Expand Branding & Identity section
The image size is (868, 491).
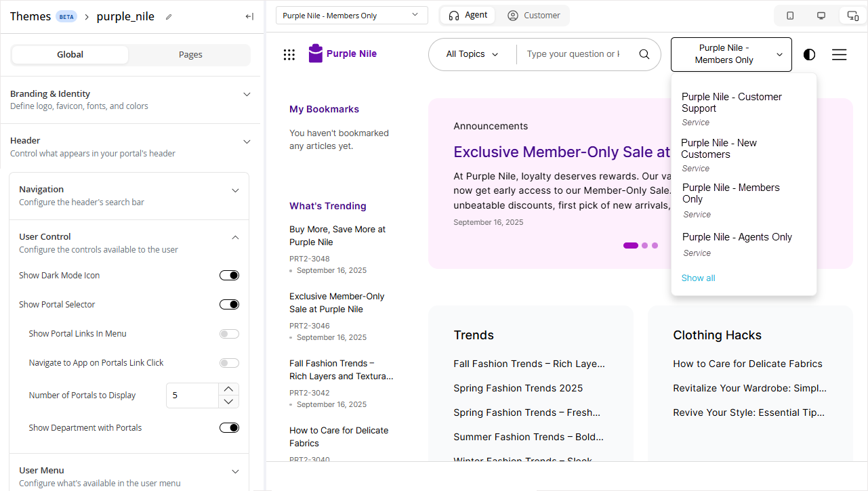point(247,95)
